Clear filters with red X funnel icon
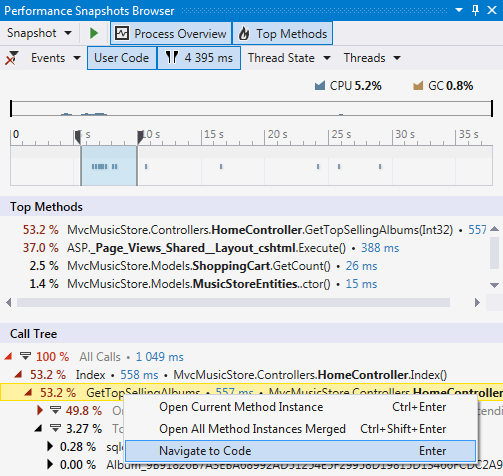The height and width of the screenshot is (476, 503). point(12,58)
